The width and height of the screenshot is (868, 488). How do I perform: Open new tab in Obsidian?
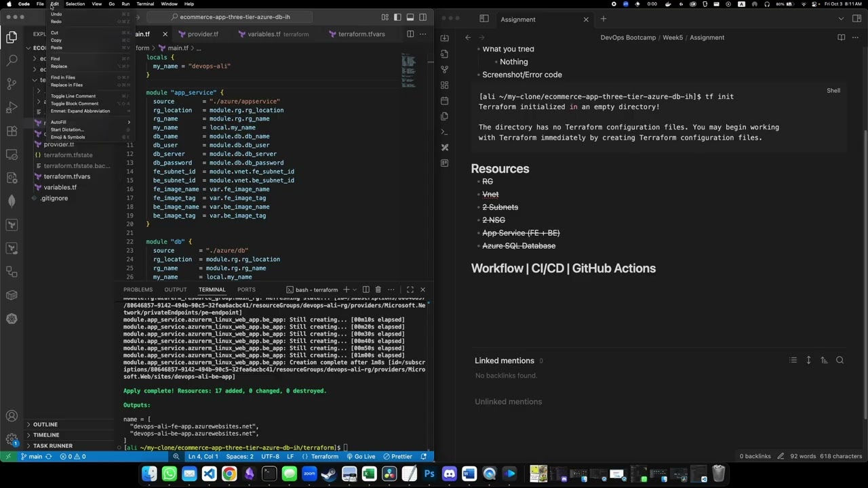pos(603,19)
